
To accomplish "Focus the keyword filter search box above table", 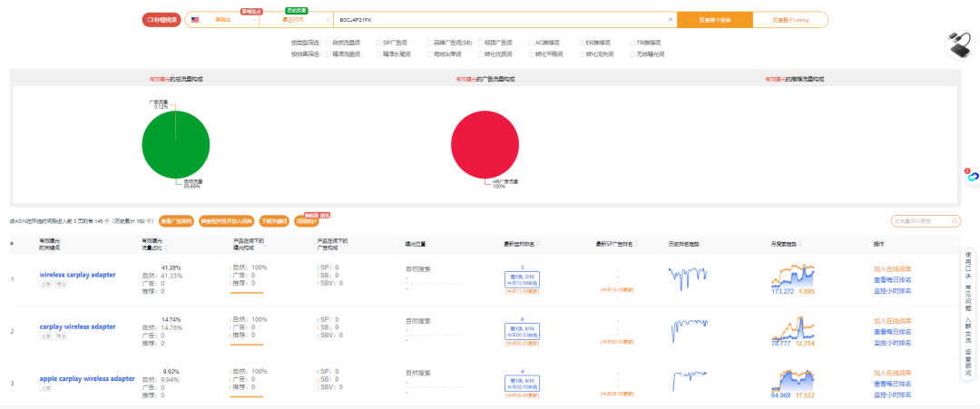I will point(926,220).
